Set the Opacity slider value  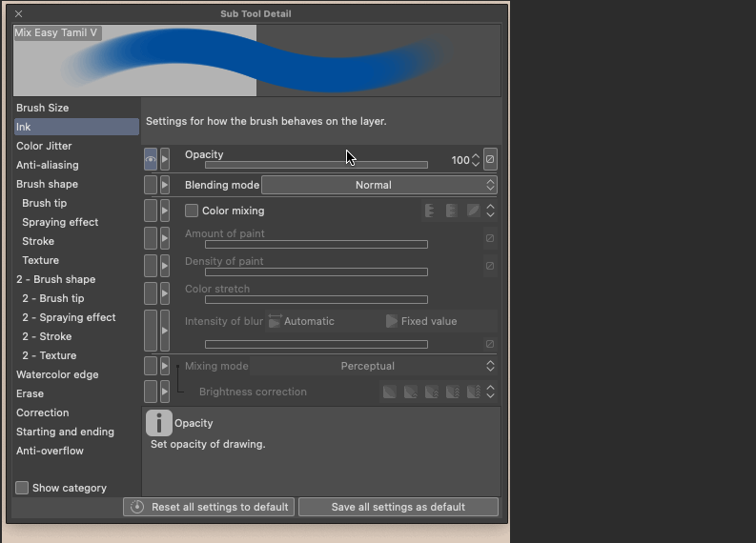point(317,165)
